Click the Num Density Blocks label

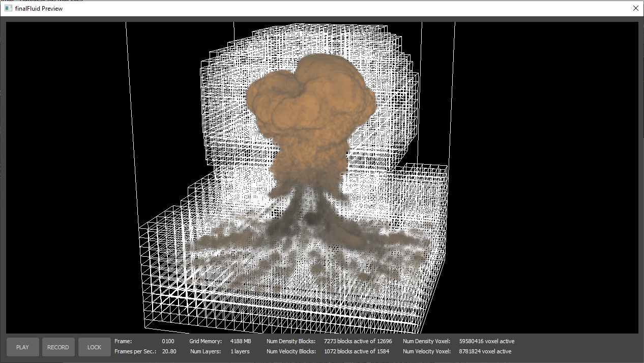291,341
